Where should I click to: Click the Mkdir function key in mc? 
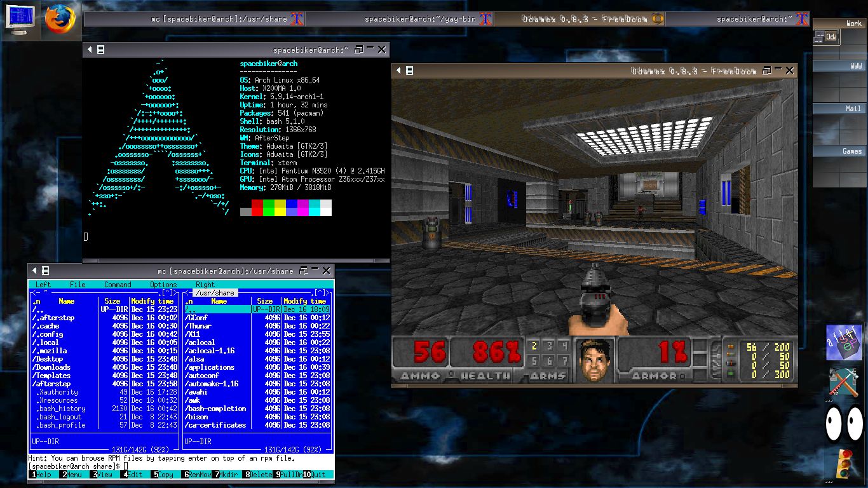click(x=226, y=475)
